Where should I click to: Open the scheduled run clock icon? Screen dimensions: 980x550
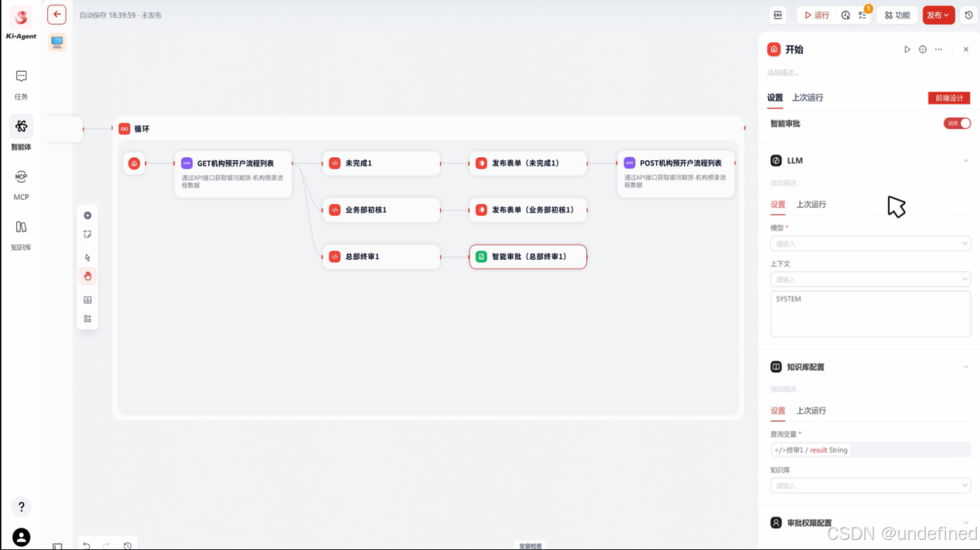click(845, 15)
